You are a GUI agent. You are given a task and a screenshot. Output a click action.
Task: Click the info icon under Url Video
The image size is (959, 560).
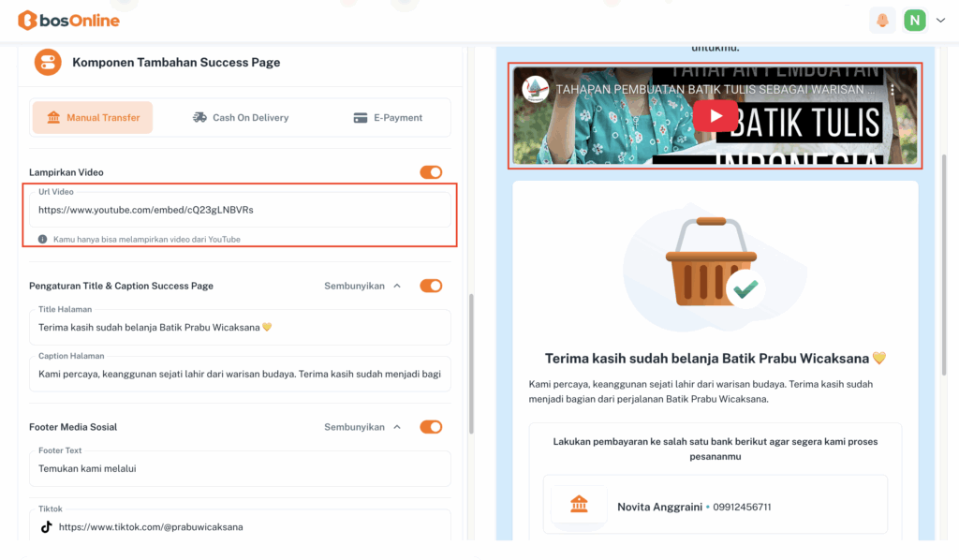[x=43, y=240]
